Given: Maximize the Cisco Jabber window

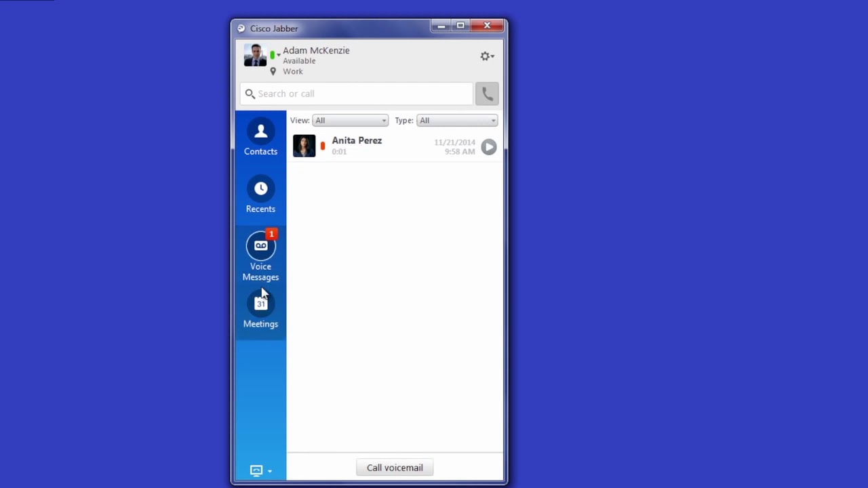Looking at the screenshot, I should pyautogui.click(x=460, y=26).
